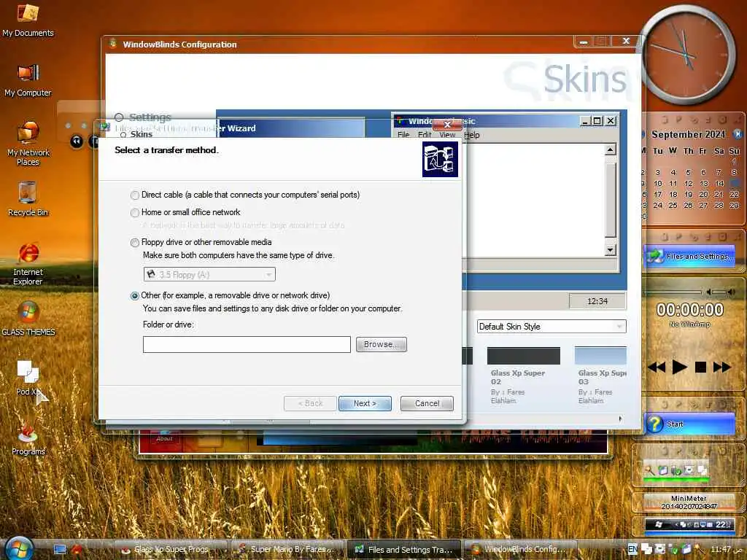
Task: Click the Cancel button in wizard
Action: pyautogui.click(x=427, y=403)
